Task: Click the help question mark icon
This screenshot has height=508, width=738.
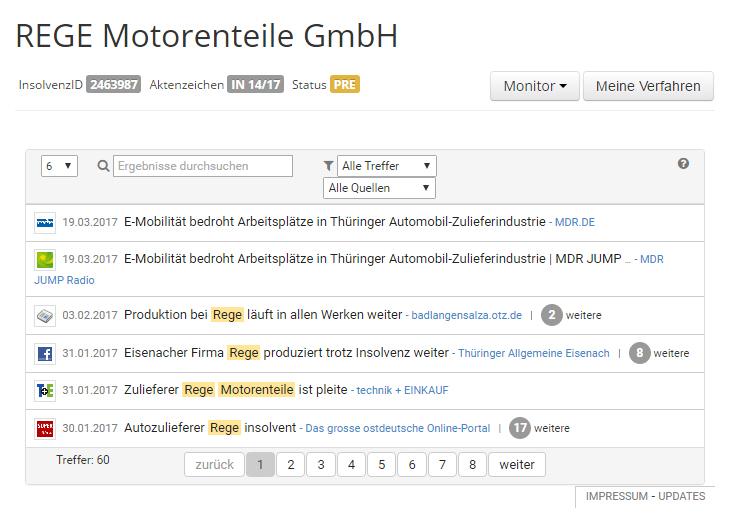Action: coord(683,163)
